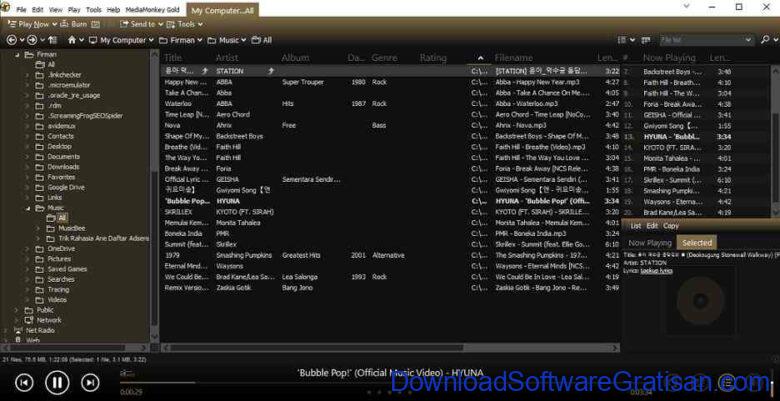Expand the OneDrive folder node
Image resolution: width=780 pixels, height=401 pixels.
[27, 249]
